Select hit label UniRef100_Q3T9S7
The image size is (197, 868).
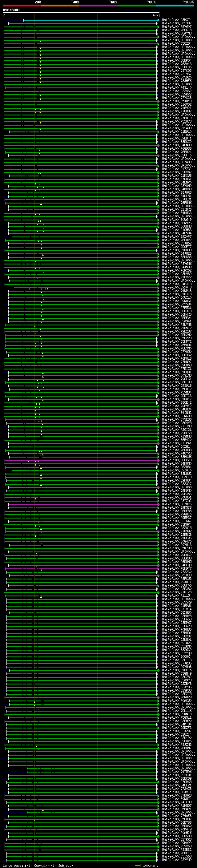[177, 74]
